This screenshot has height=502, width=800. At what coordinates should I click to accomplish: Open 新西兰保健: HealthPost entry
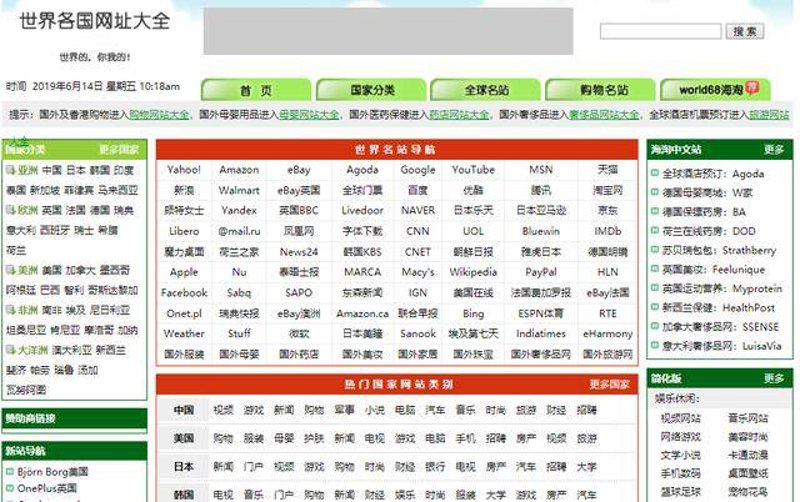click(718, 308)
